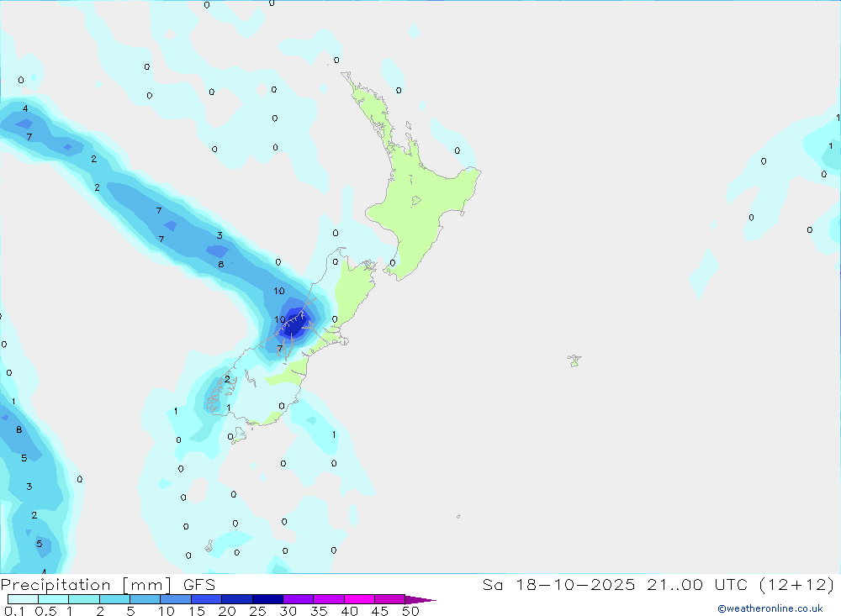The image size is (841, 616).
Task: Choose the 25–30 mm dark navy legend box
Action: (267, 599)
